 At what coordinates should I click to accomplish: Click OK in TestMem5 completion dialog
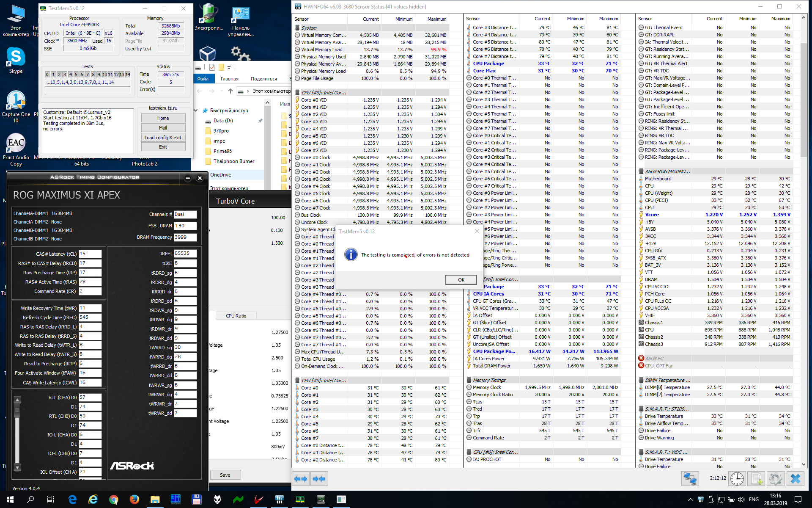tap(461, 280)
